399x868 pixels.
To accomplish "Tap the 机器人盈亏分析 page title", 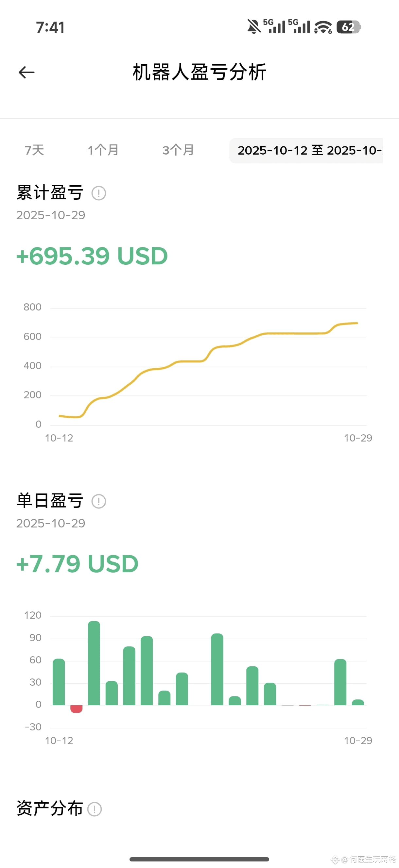I will tap(200, 72).
